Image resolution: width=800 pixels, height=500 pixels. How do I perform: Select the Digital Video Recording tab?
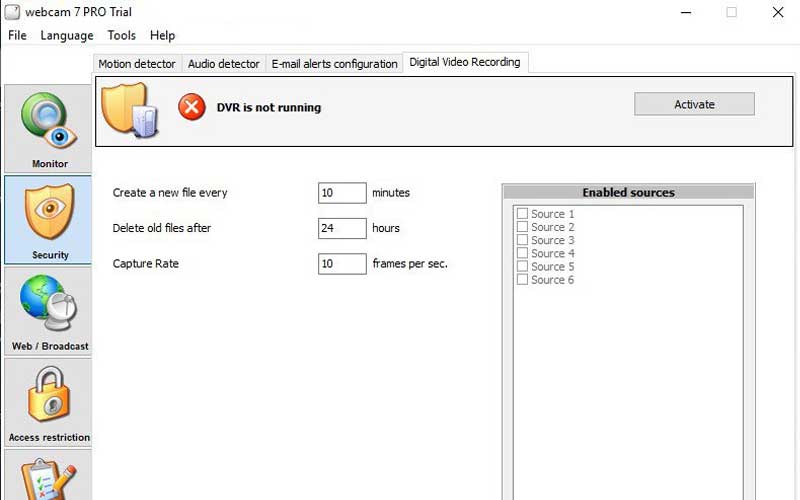point(465,62)
